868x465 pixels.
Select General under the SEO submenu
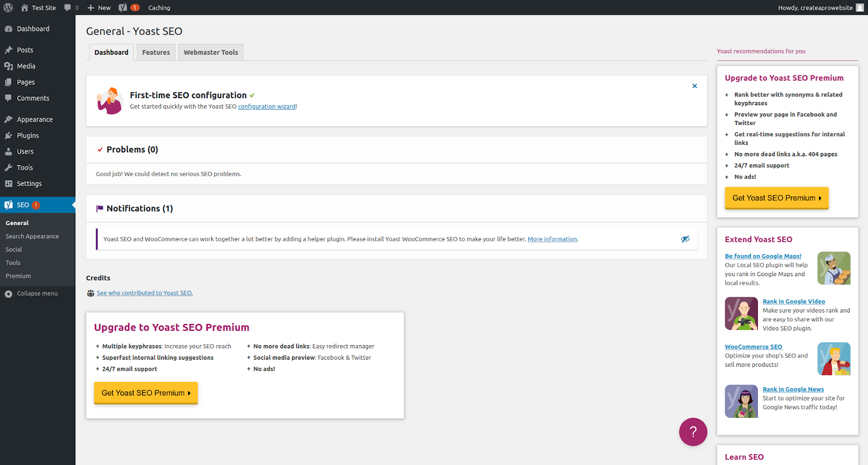point(17,223)
